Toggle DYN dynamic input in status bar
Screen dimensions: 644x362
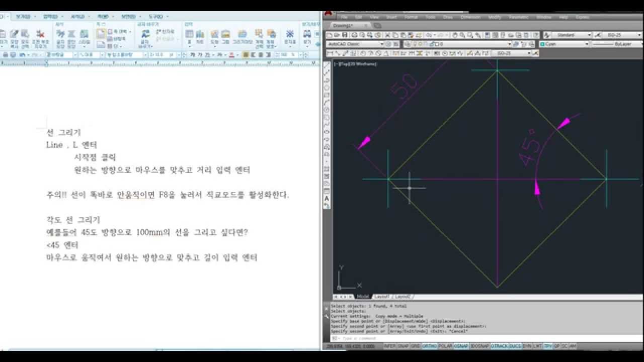[x=527, y=346]
